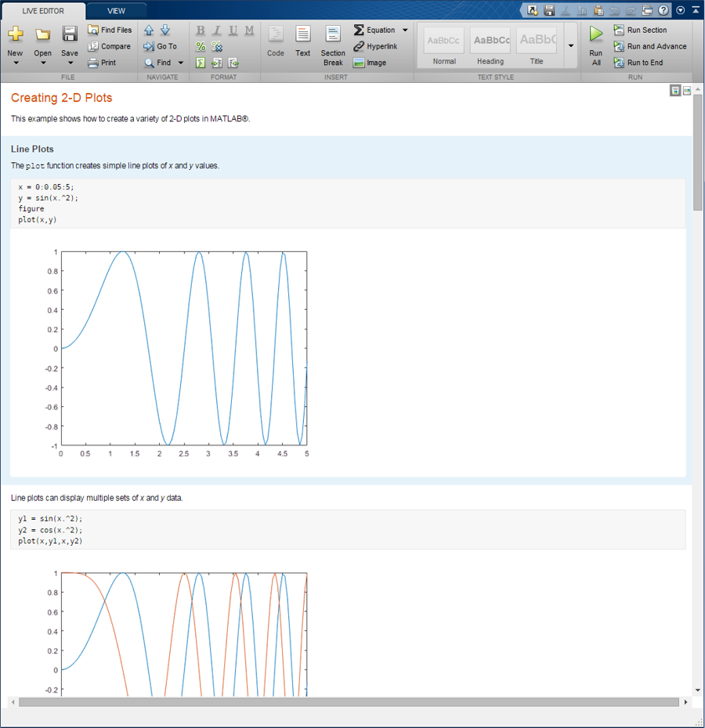Open the Equation dropdown arrow
The height and width of the screenshot is (728, 705).
(405, 31)
